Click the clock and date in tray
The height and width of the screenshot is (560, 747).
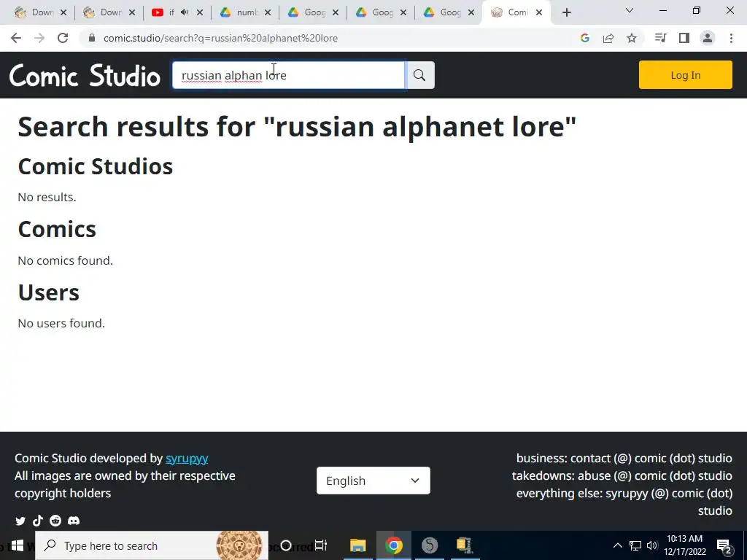click(x=684, y=545)
